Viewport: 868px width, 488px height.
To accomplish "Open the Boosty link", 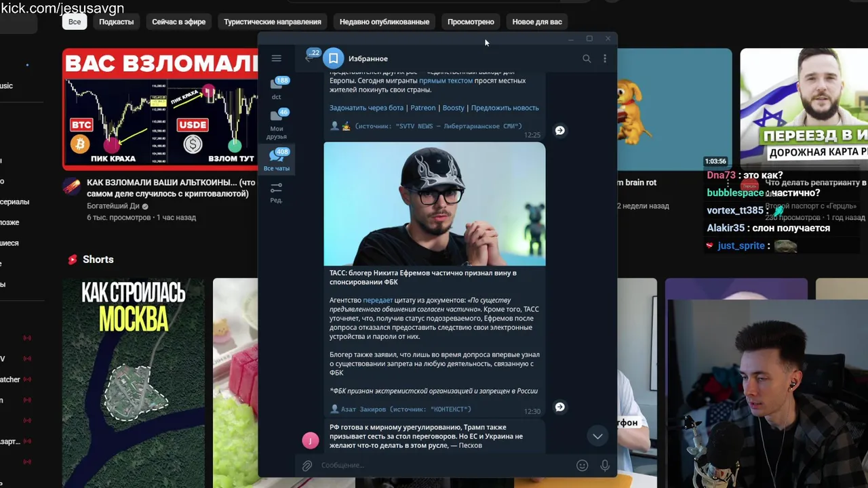I will [454, 108].
